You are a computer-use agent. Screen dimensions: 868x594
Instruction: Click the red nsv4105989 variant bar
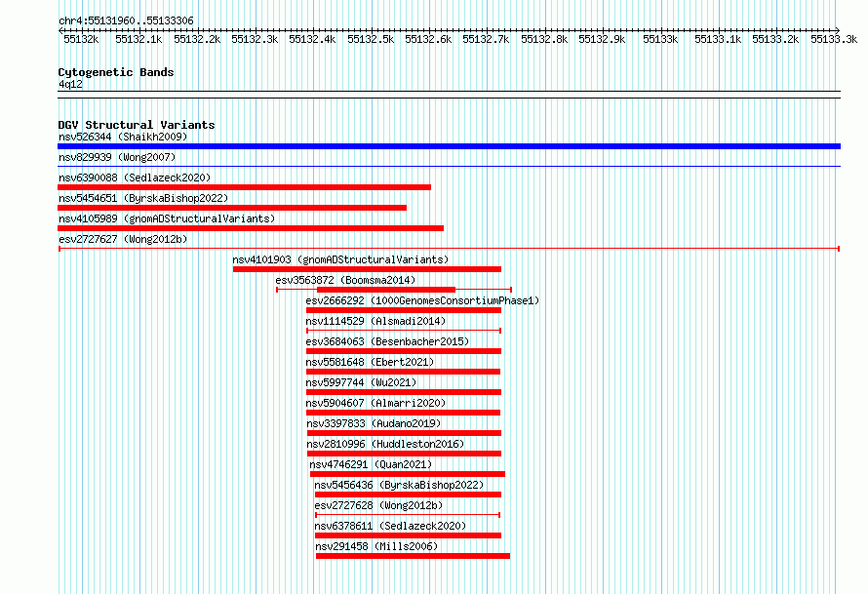click(x=251, y=228)
